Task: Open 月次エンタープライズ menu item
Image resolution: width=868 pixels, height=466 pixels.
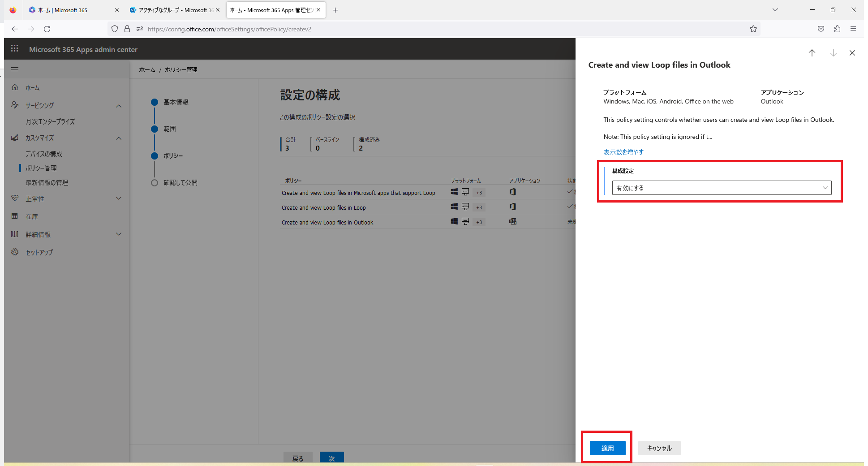Action: 50,121
